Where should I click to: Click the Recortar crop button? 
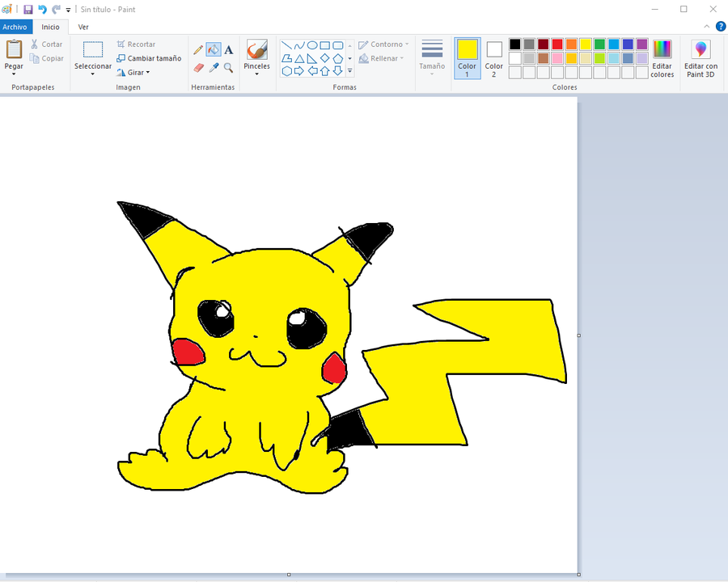(x=136, y=44)
